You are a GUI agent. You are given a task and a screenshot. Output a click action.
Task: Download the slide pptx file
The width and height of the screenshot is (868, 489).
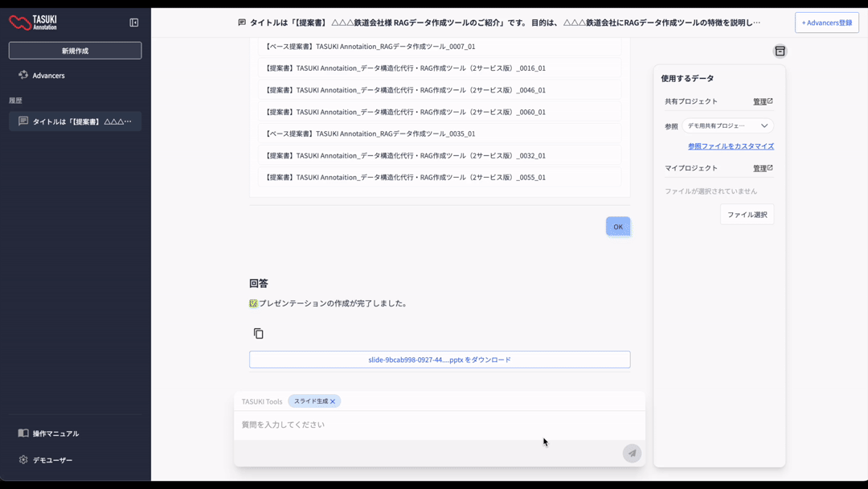coord(440,360)
